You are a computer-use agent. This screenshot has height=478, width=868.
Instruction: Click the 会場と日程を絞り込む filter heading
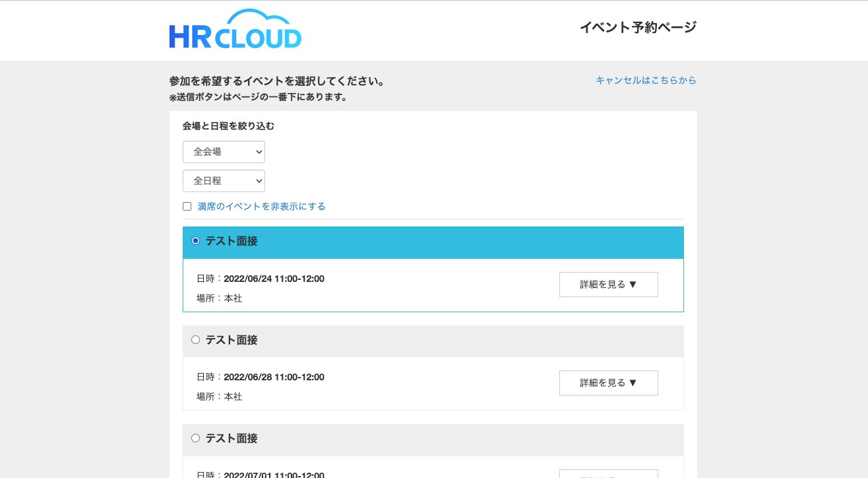point(228,126)
